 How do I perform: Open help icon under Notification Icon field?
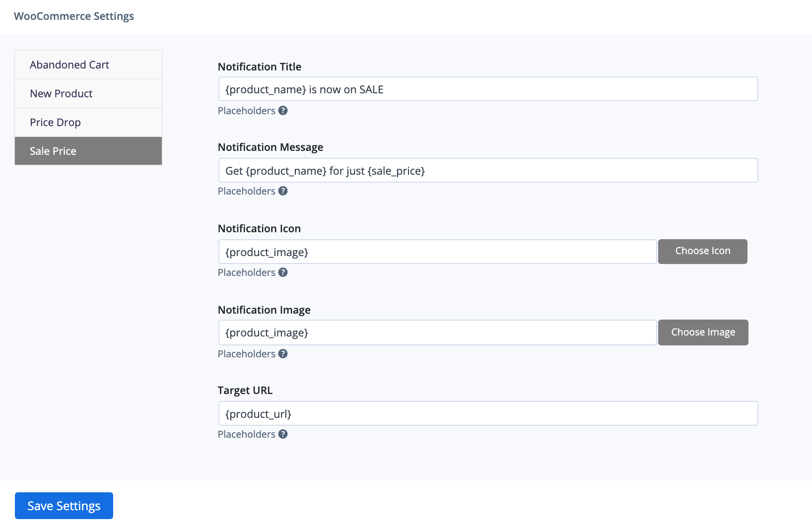[x=283, y=272]
